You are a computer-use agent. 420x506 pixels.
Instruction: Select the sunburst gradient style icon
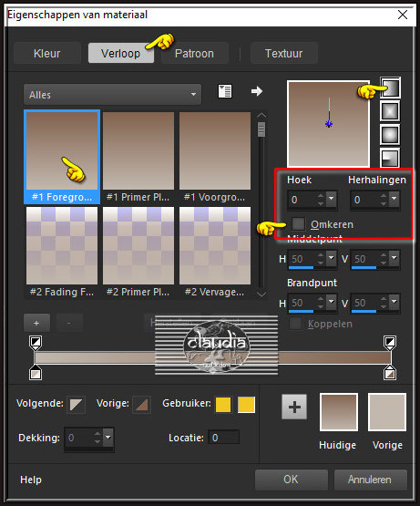[x=390, y=135]
